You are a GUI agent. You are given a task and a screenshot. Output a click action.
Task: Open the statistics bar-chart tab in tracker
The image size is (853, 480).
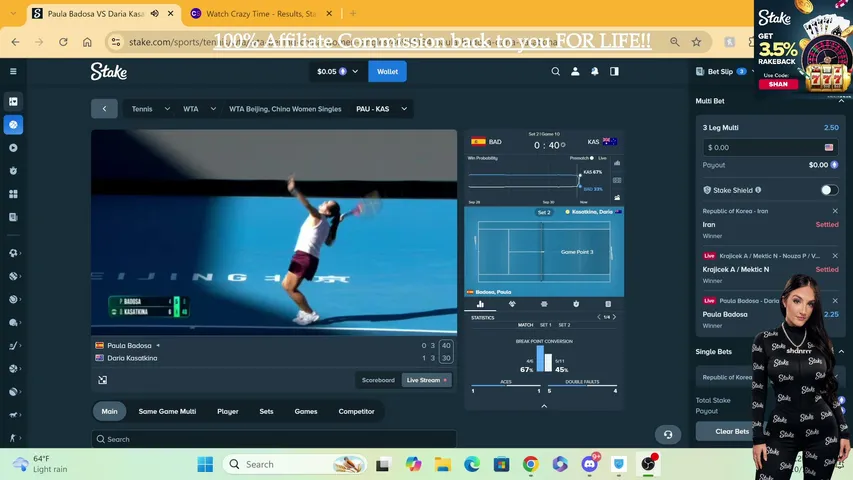click(x=480, y=304)
